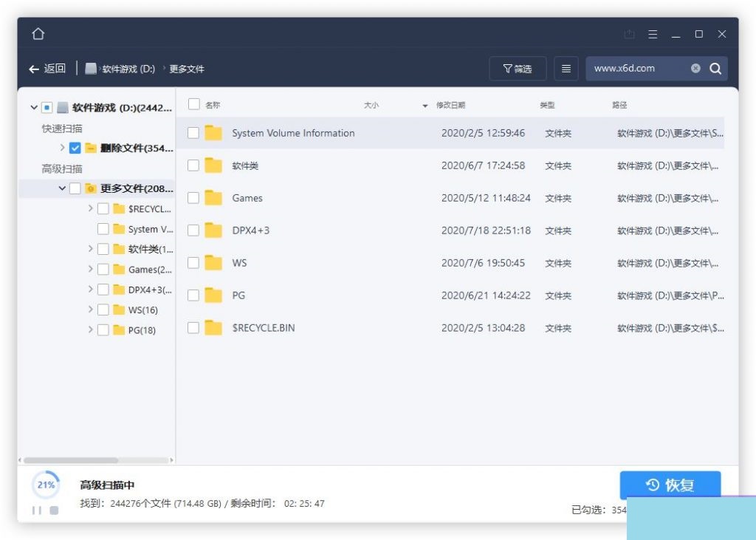Expand the $RECYCL... folder node
The height and width of the screenshot is (540, 756).
click(x=90, y=208)
